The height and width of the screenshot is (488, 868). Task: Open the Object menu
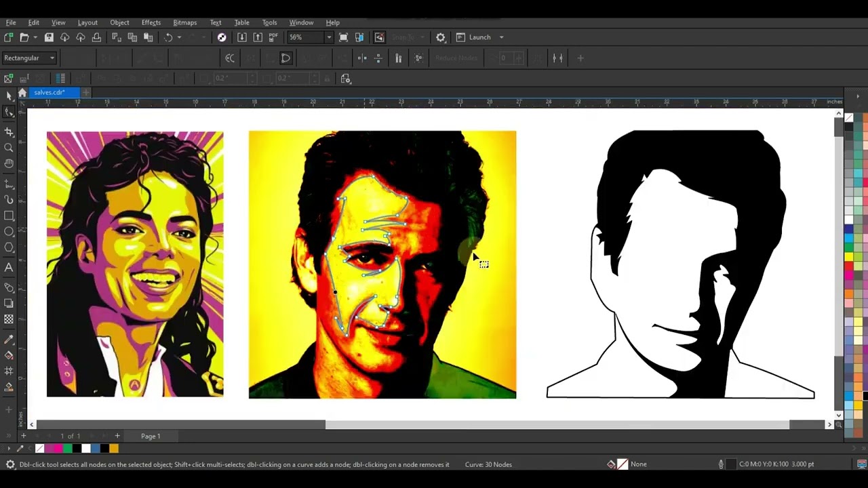[x=119, y=22]
